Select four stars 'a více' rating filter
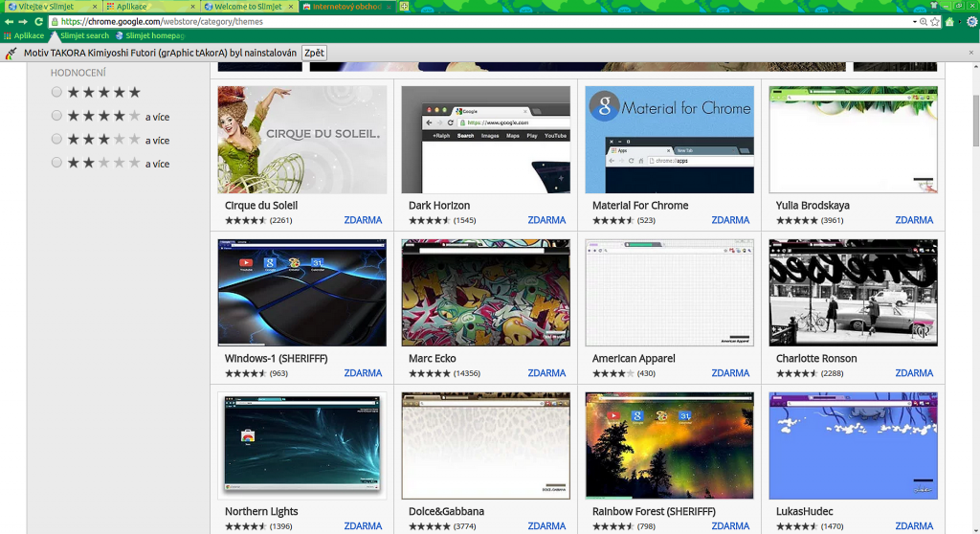Image resolution: width=980 pixels, height=534 pixels. (x=56, y=116)
